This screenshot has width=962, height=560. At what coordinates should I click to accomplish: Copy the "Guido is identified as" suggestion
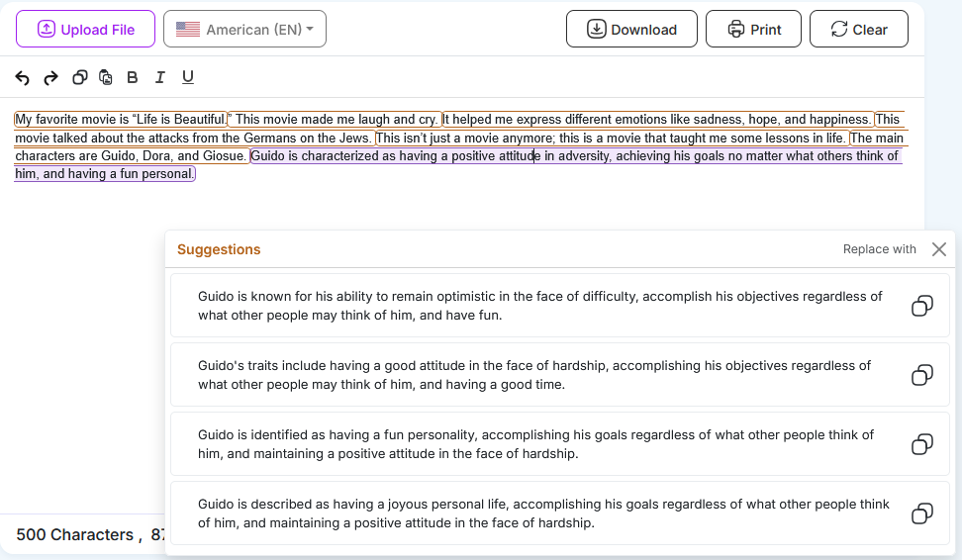tap(921, 444)
